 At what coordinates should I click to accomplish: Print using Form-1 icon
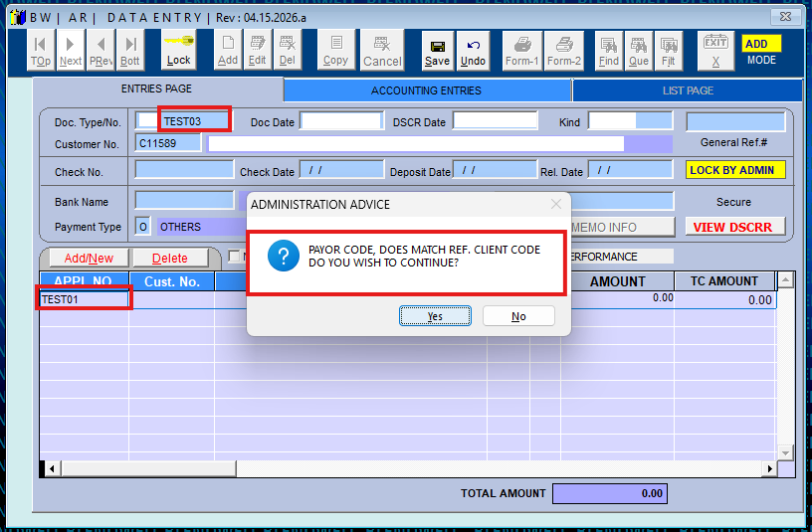tap(522, 51)
